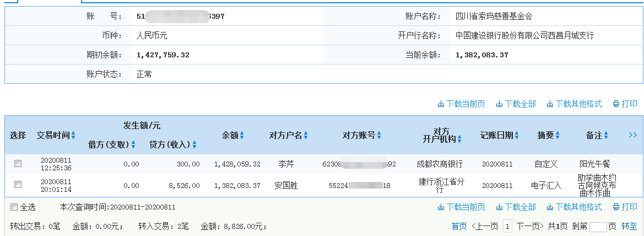Sort by 对方账号 column arrows

pos(378,135)
